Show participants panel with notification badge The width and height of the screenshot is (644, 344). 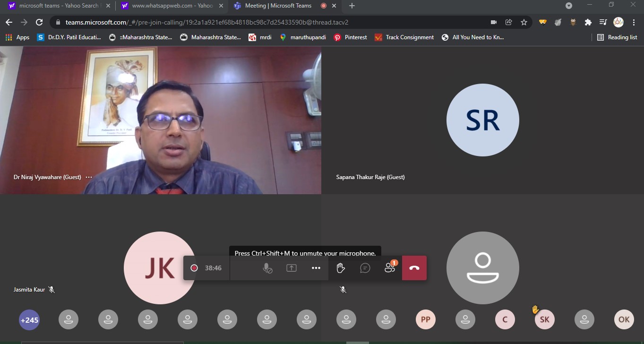(x=390, y=267)
